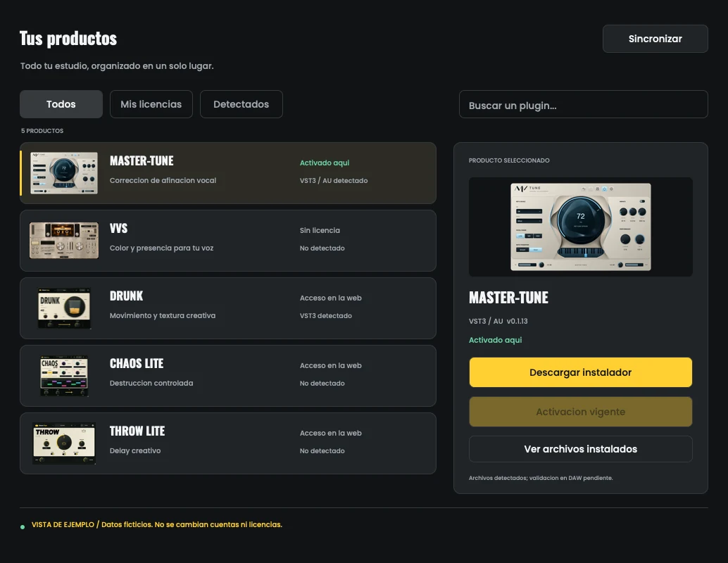The image size is (728, 563).
Task: Show the Detectados tab
Action: tap(241, 104)
